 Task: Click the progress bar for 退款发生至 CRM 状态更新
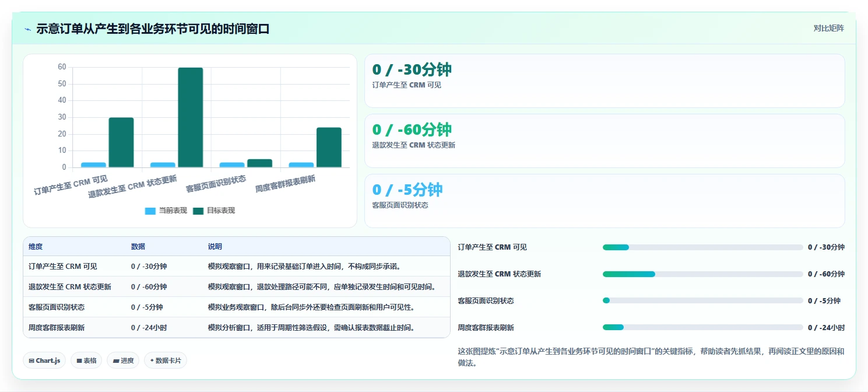tap(702, 274)
